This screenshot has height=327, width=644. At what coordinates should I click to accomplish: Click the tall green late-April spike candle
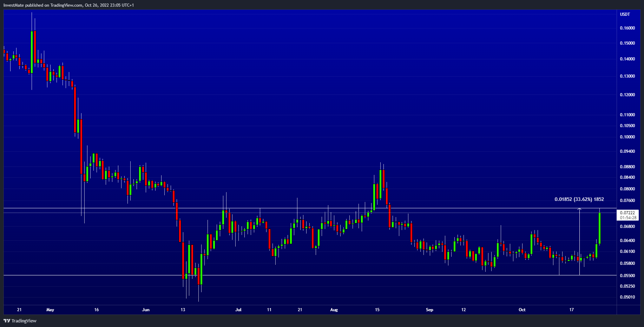point(32,52)
